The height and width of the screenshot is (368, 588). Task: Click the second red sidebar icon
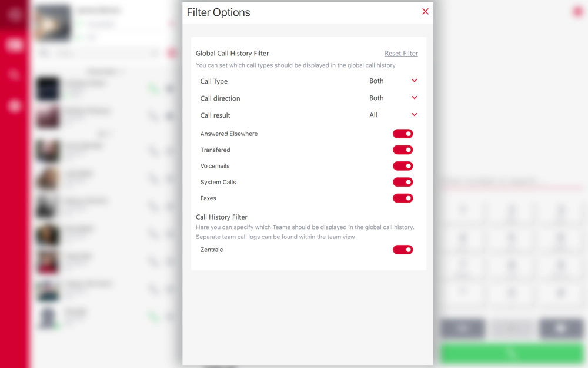[x=14, y=45]
